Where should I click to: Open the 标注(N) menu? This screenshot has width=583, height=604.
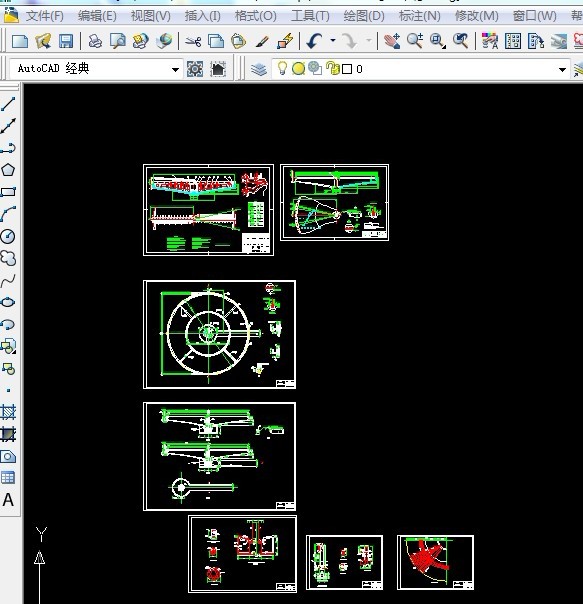click(x=420, y=16)
